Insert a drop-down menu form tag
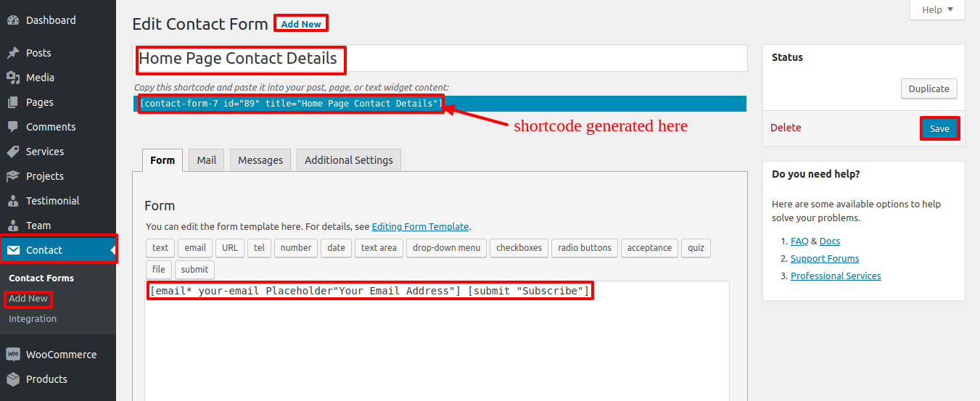 click(446, 248)
